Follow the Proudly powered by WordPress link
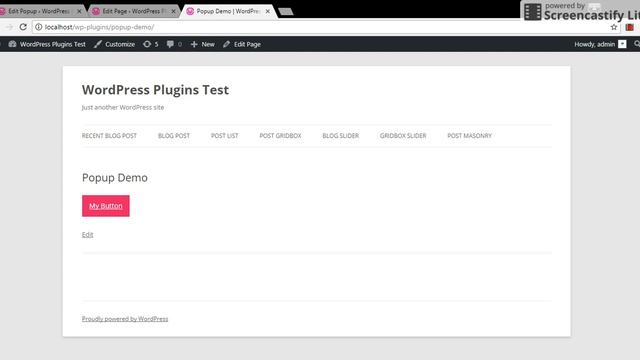This screenshot has width=640, height=360. point(125,319)
